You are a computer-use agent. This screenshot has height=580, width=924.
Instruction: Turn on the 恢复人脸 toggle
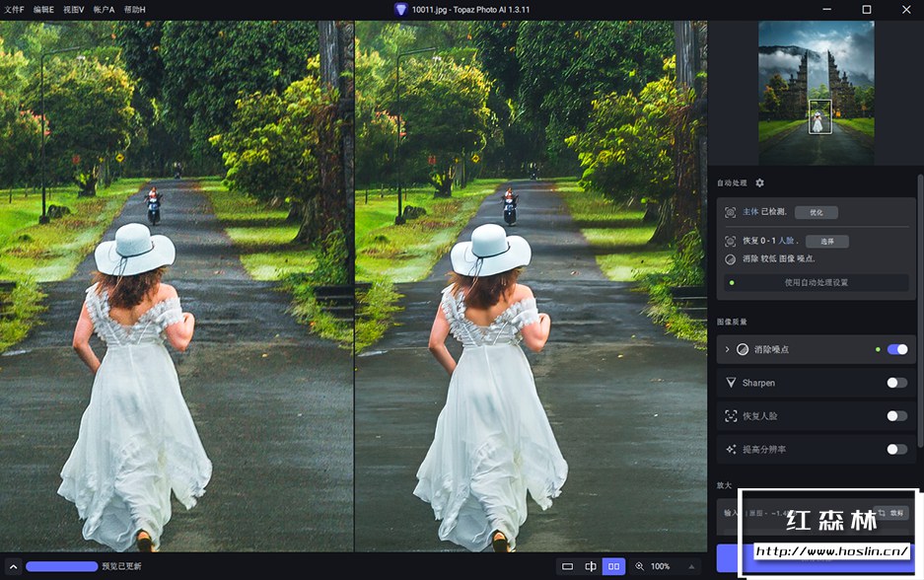(x=896, y=416)
